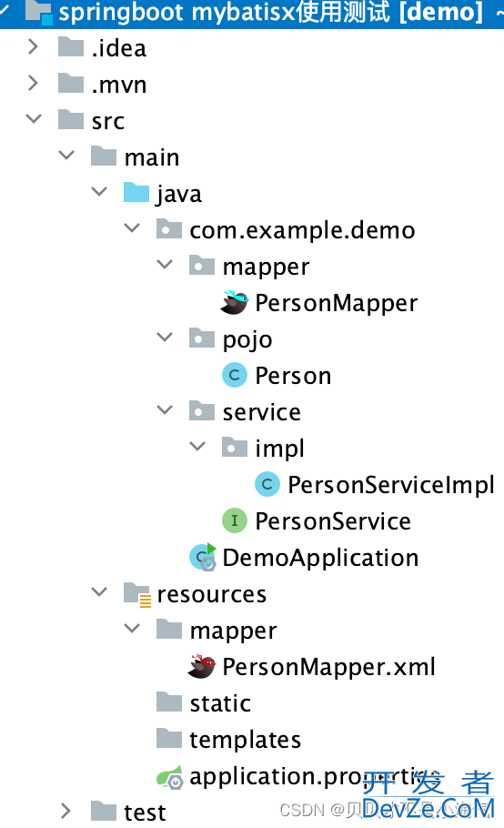Expand the .idea folder

(x=34, y=47)
